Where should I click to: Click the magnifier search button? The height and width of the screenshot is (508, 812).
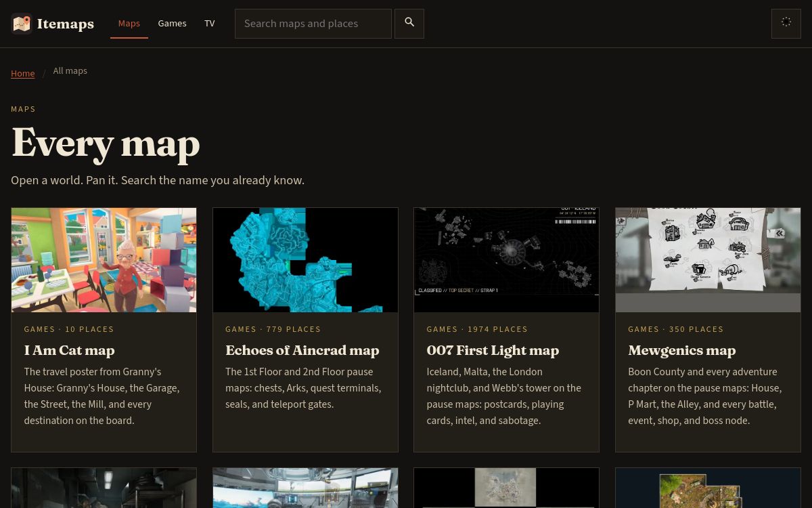[409, 24]
